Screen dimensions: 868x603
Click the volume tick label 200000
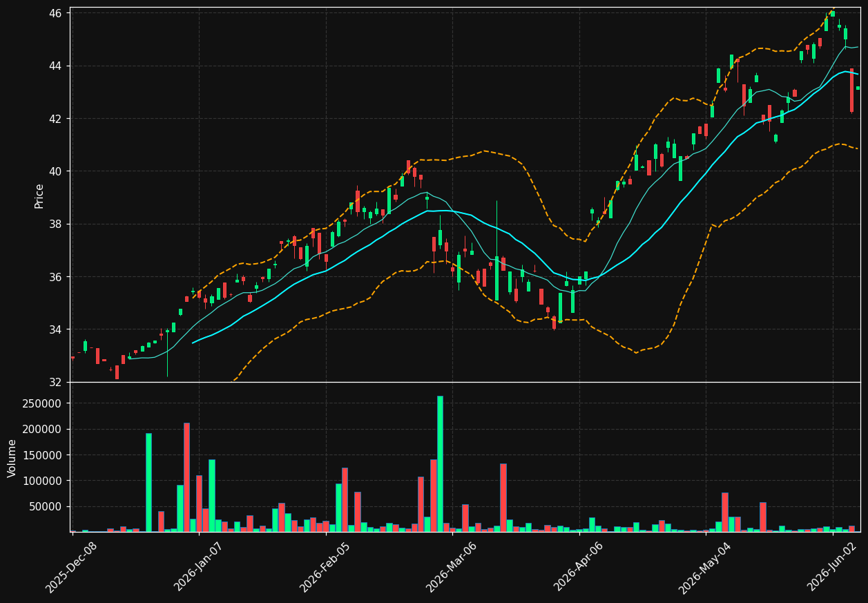(x=43, y=429)
